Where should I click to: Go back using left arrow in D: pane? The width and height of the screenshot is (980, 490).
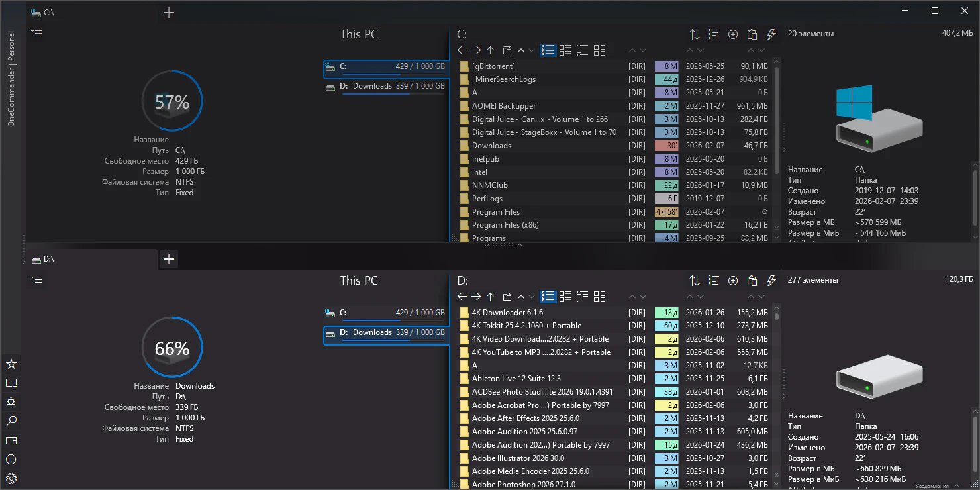tap(462, 297)
